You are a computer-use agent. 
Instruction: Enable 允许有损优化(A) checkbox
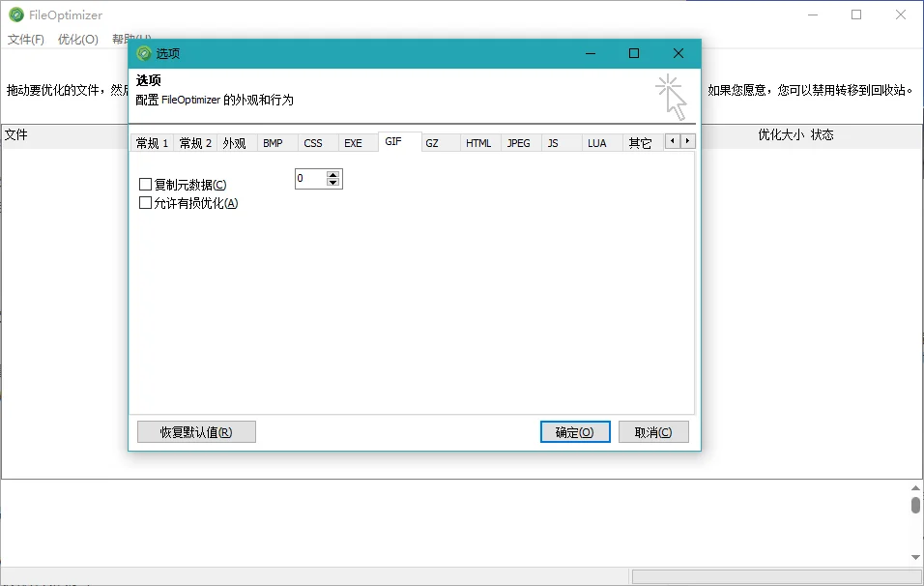click(145, 203)
